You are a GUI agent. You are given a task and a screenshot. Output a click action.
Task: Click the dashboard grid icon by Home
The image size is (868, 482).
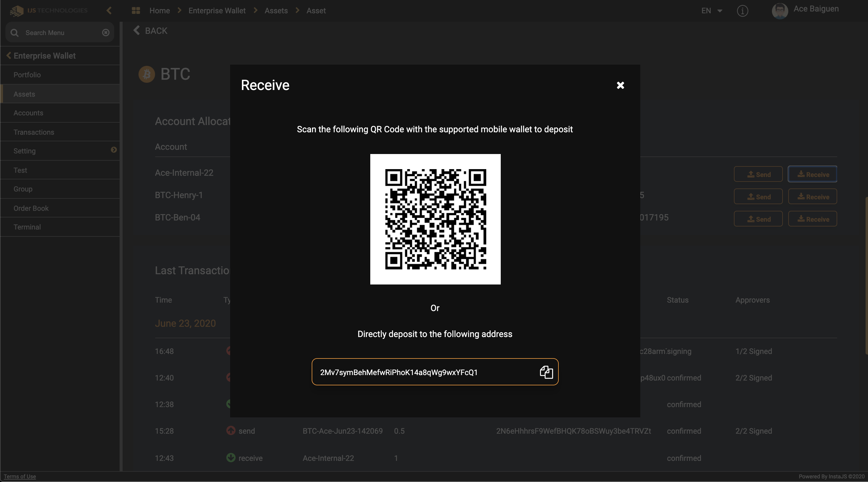(x=136, y=11)
